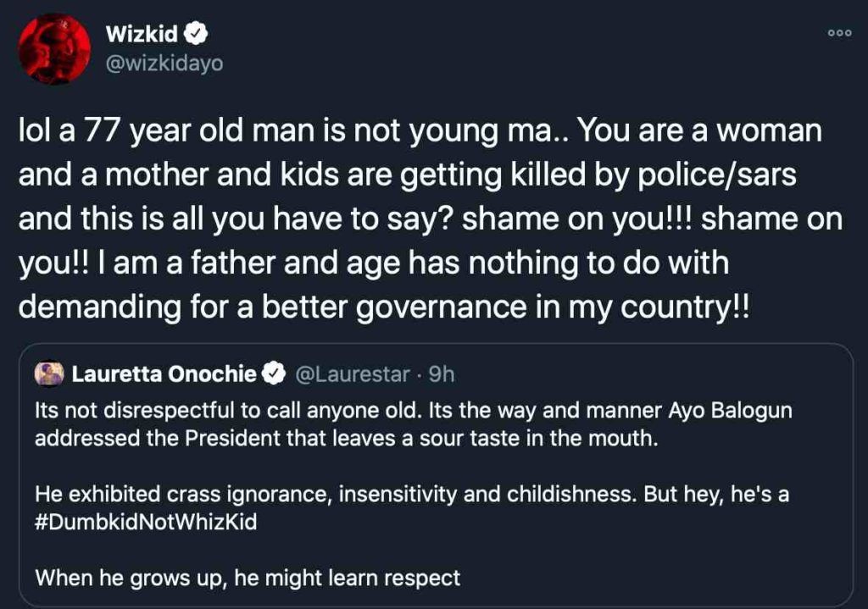Open Wizkid's profile via his display name

(x=142, y=35)
